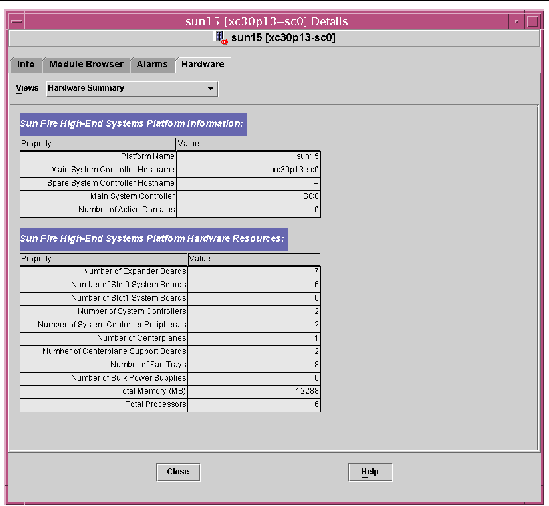Click the sun15 [xc30p13-sc0] header label
Screen dimensions: 549x506
coord(283,37)
